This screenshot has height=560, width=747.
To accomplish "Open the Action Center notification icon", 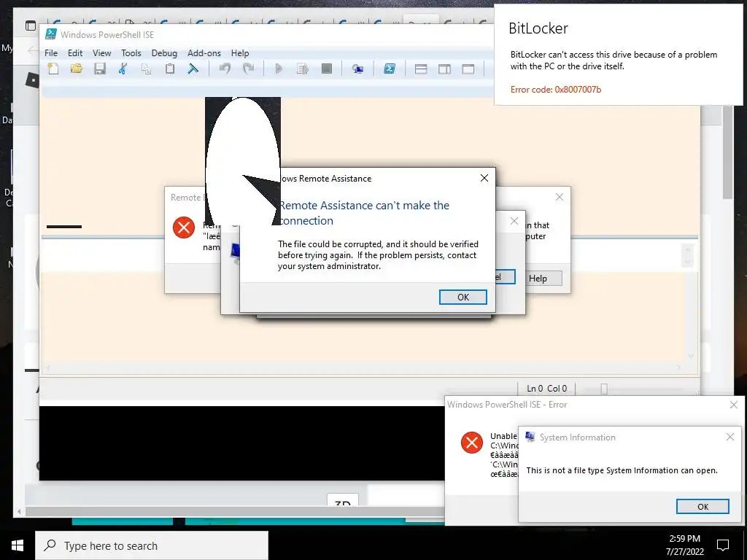I will [723, 545].
